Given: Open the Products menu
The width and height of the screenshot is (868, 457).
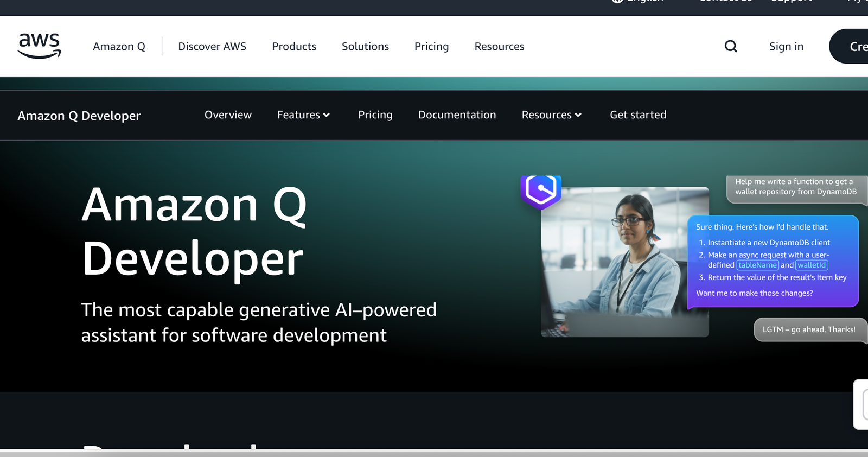Looking at the screenshot, I should click(x=294, y=47).
